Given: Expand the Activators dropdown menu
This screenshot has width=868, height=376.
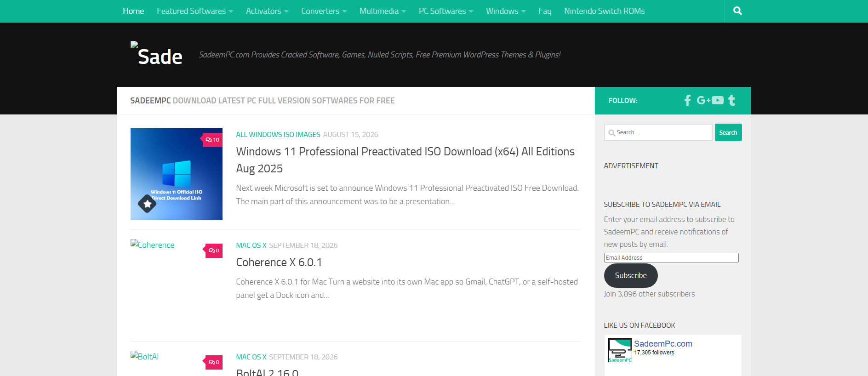Looking at the screenshot, I should pyautogui.click(x=267, y=11).
